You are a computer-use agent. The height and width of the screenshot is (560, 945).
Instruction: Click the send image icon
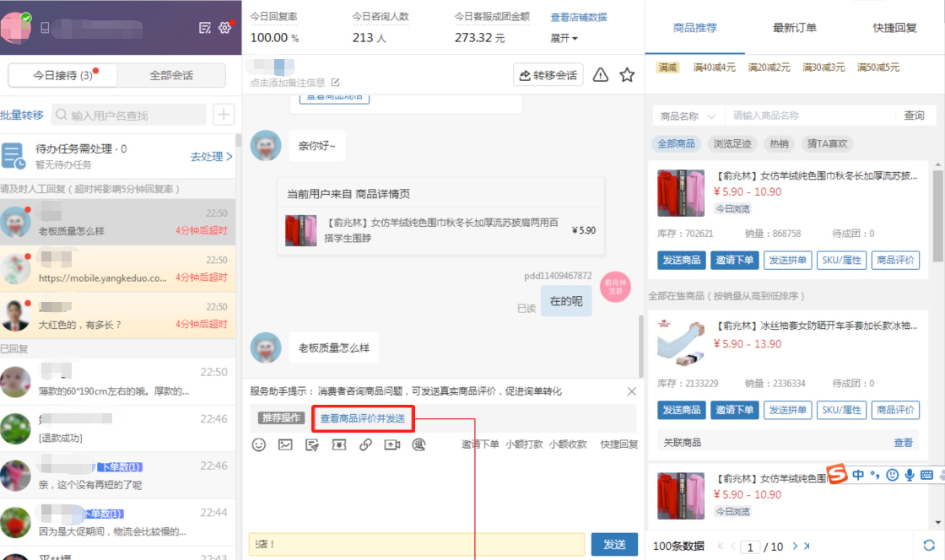285,444
